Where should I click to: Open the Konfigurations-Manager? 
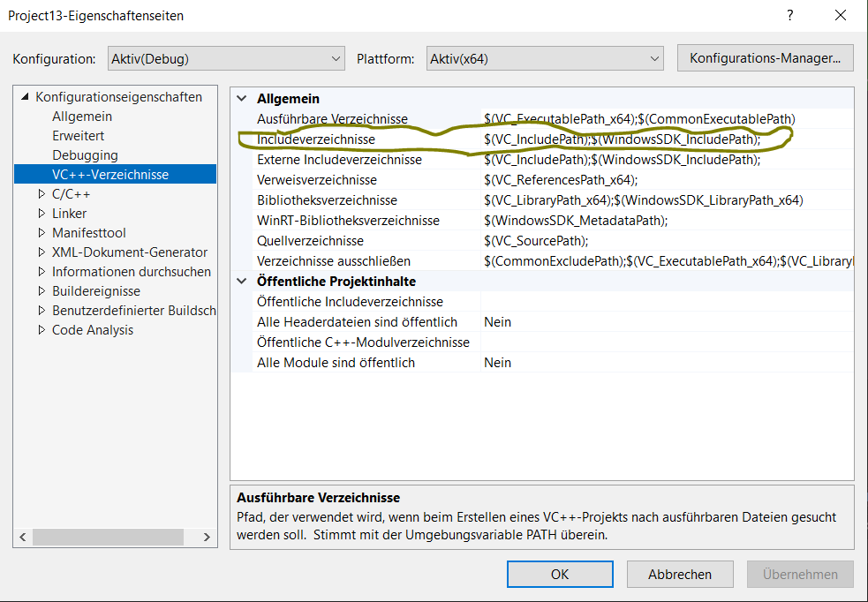pyautogui.click(x=765, y=57)
